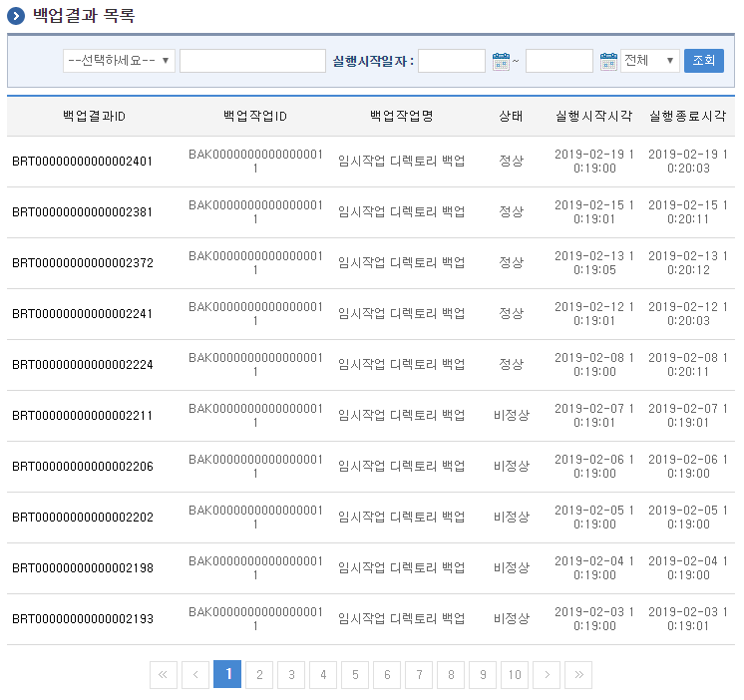The image size is (744, 700).
Task: Focus the start date input field
Action: 452,61
